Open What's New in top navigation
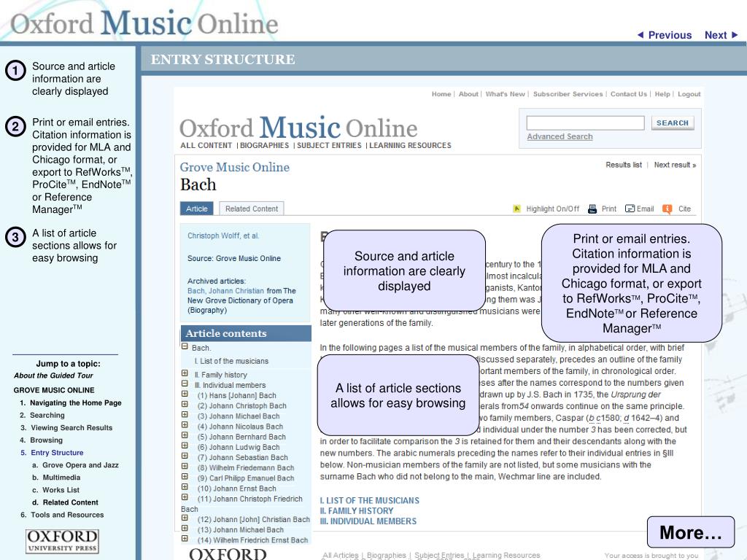747x560 pixels. point(505,94)
